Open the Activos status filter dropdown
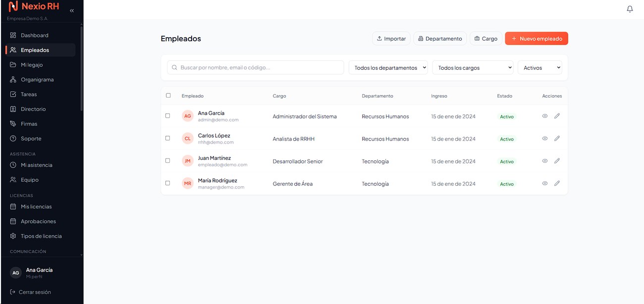 [x=540, y=68]
